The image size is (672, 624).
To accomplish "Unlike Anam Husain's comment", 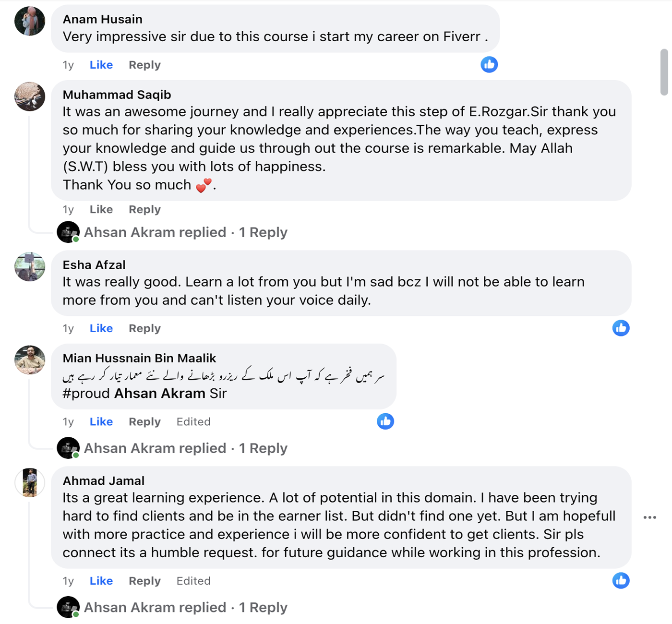I will pos(101,65).
